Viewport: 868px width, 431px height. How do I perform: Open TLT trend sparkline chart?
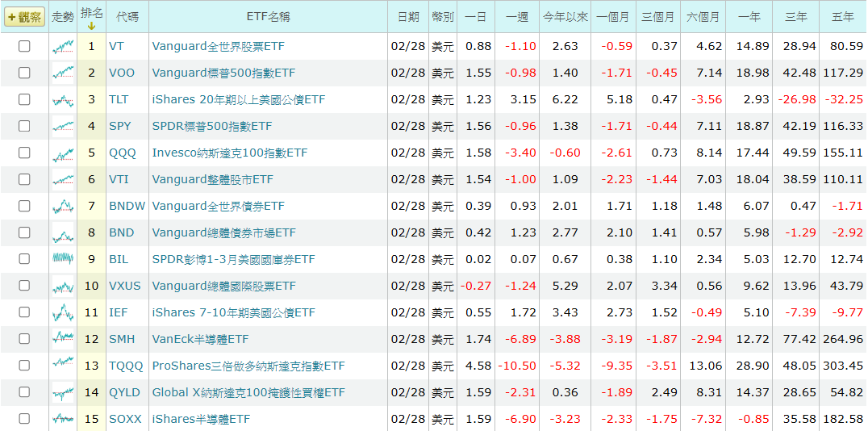[63, 99]
